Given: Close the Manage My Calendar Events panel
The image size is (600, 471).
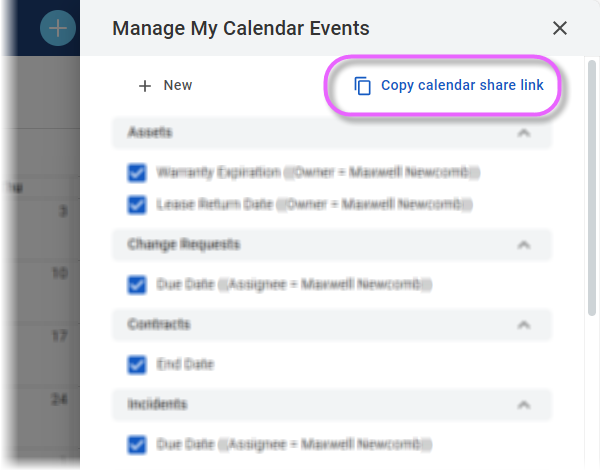Looking at the screenshot, I should pos(559,28).
